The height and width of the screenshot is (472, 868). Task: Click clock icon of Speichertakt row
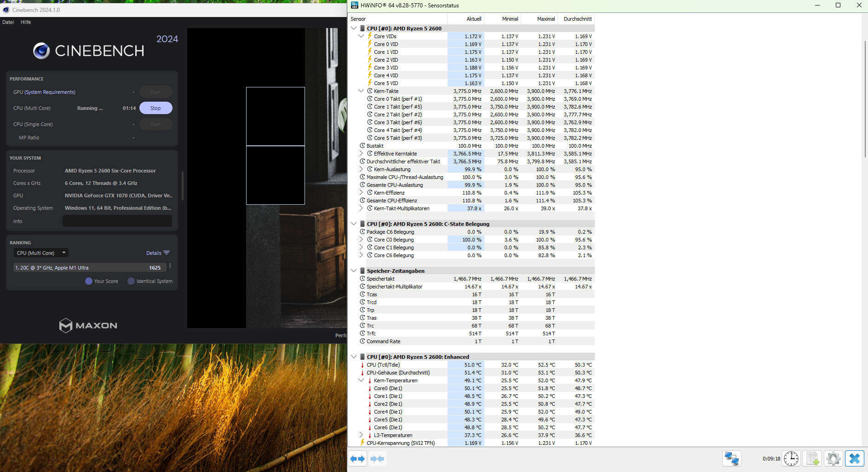pos(362,278)
